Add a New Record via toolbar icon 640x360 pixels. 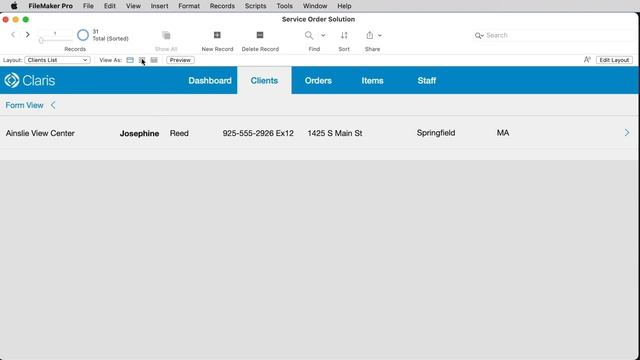217,35
